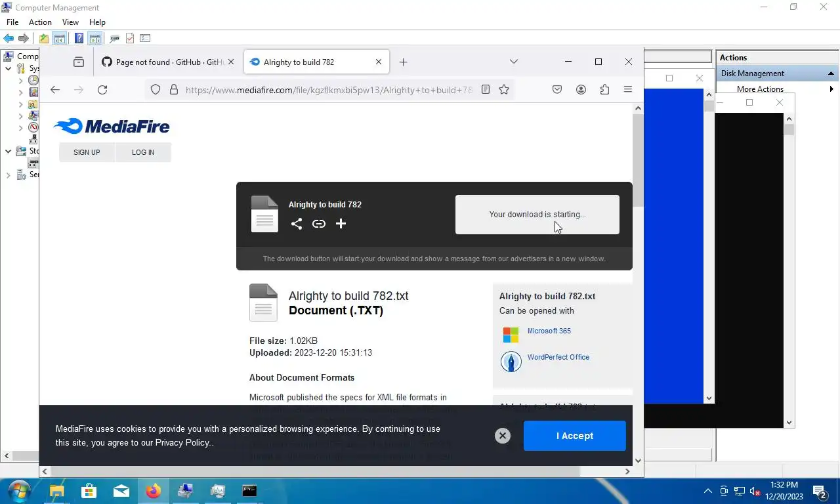The image size is (840, 504).
Task: Show hidden system tray icons chevron
Action: pos(707,491)
